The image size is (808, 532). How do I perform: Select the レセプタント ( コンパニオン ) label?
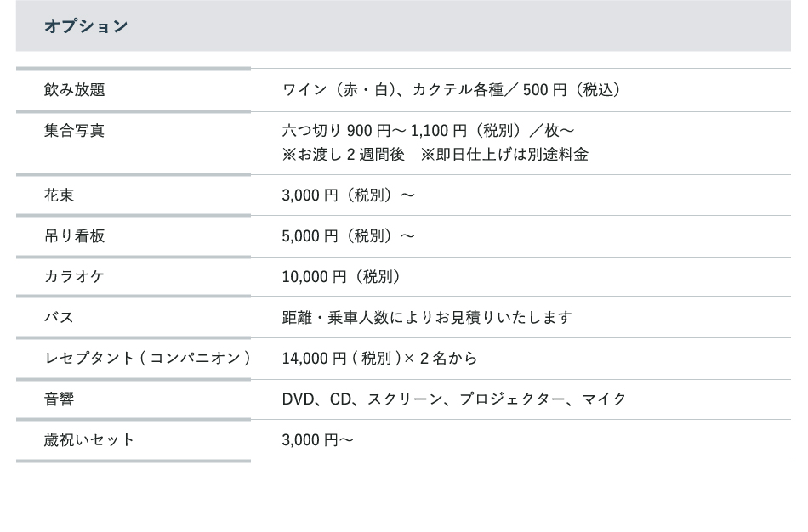[147, 359]
